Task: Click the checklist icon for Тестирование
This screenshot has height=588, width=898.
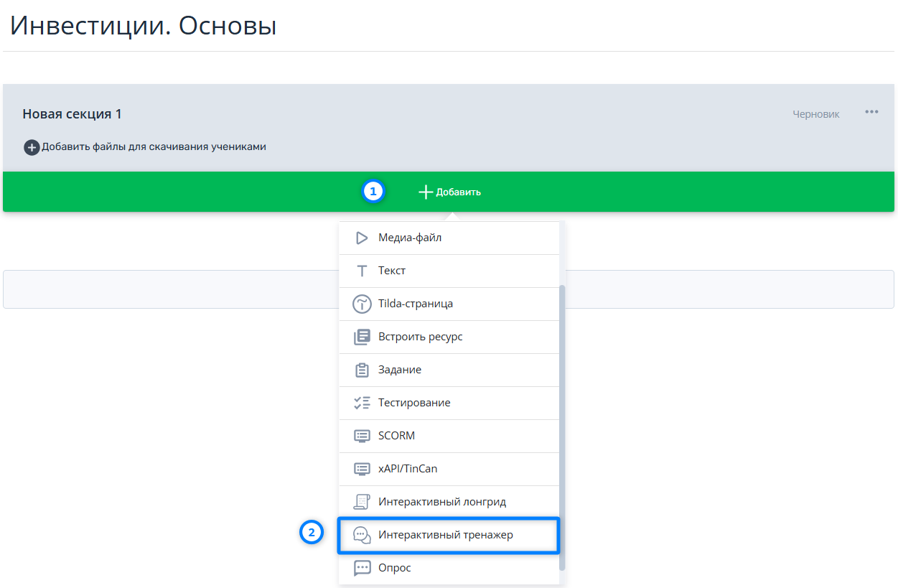Action: click(x=362, y=403)
